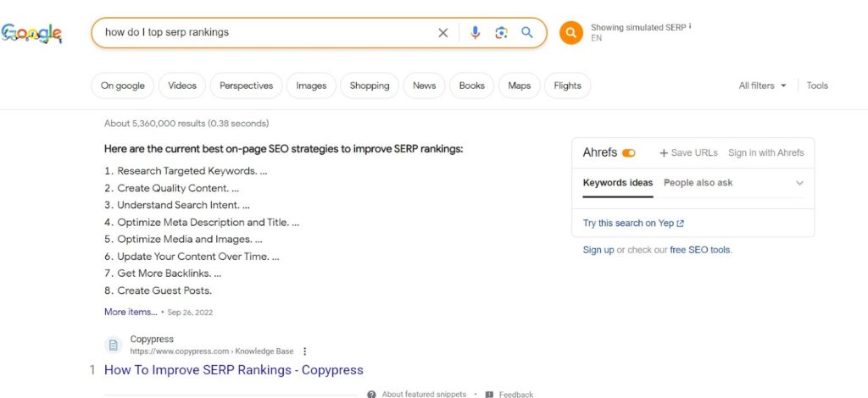This screenshot has width=868, height=398.
Task: Click 'Update Your Content Over Time' item
Action: click(x=192, y=257)
